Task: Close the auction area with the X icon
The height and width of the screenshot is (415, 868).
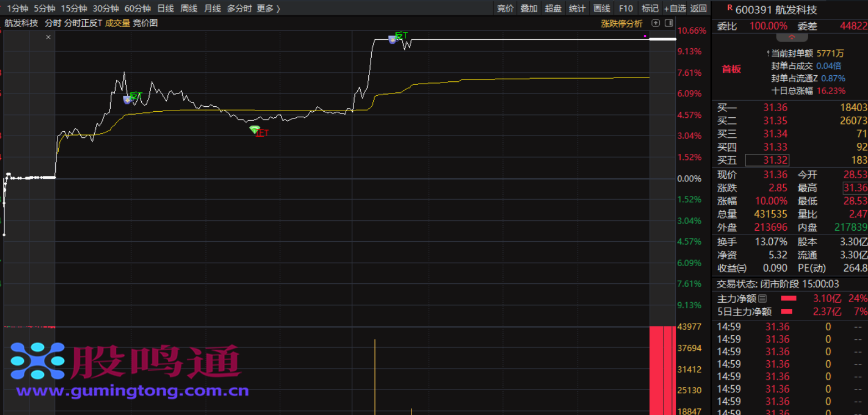Action: click(48, 37)
